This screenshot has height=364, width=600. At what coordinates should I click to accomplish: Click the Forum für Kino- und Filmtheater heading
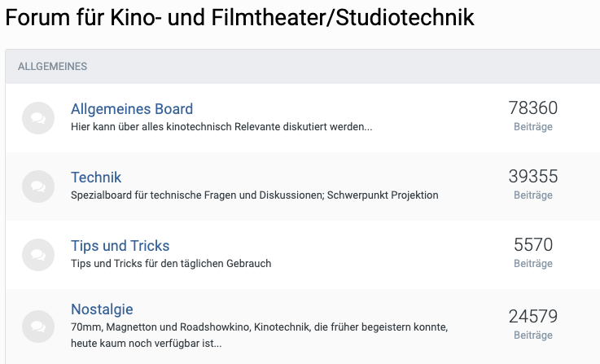click(239, 18)
